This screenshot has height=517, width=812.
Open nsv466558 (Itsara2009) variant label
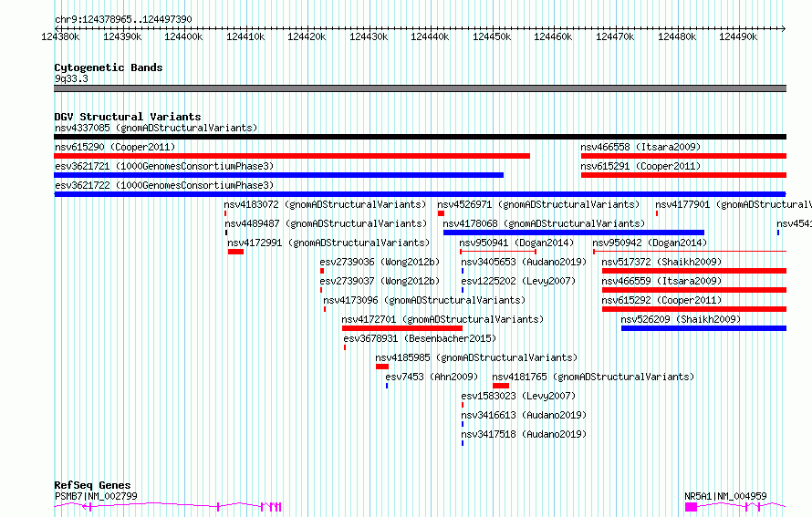tap(640, 147)
